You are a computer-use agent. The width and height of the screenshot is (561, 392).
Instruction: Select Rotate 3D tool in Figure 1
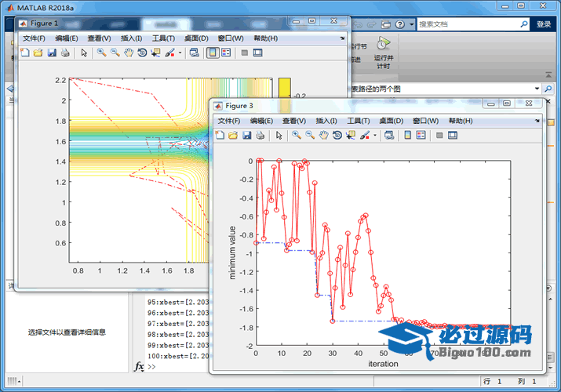click(142, 53)
